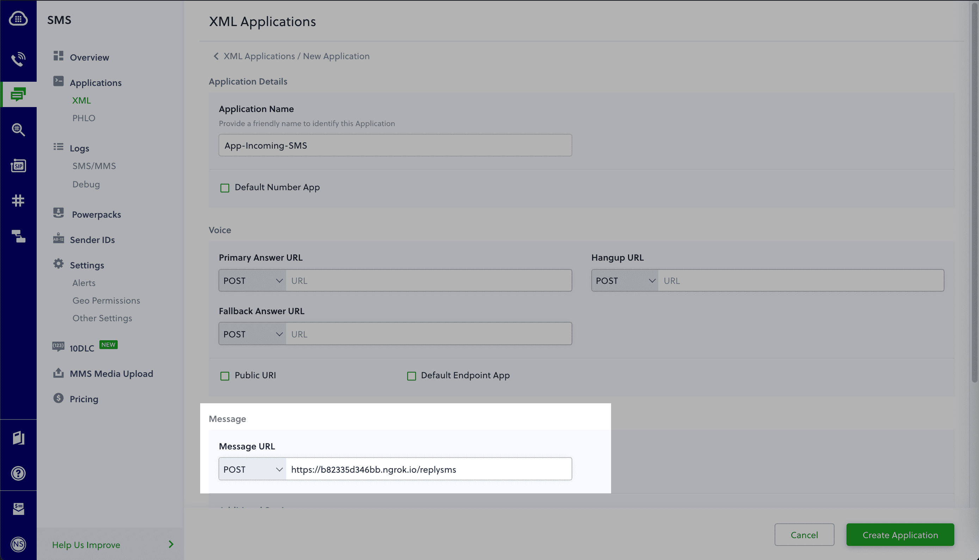
Task: Click the Cancel button
Action: pyautogui.click(x=805, y=534)
